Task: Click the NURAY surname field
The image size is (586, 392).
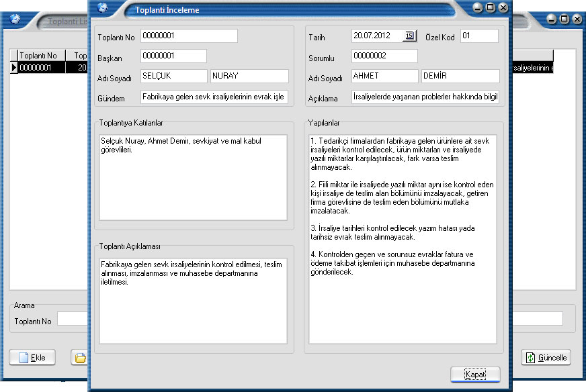Action: [x=249, y=76]
